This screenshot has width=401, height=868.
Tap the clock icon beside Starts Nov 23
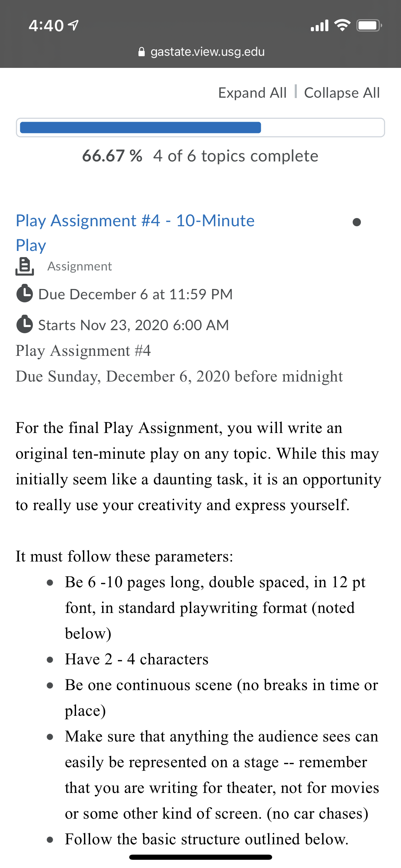pos(25,324)
